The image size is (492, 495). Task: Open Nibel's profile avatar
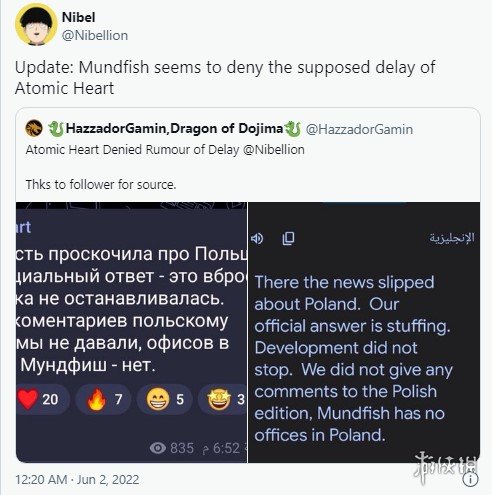(36, 25)
